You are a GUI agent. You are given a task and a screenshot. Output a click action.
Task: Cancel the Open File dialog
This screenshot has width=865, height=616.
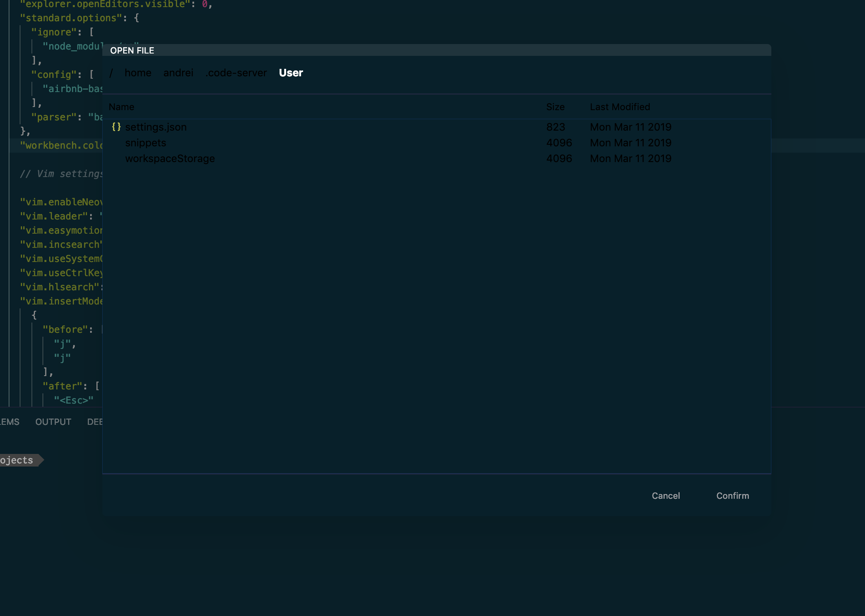coord(665,496)
